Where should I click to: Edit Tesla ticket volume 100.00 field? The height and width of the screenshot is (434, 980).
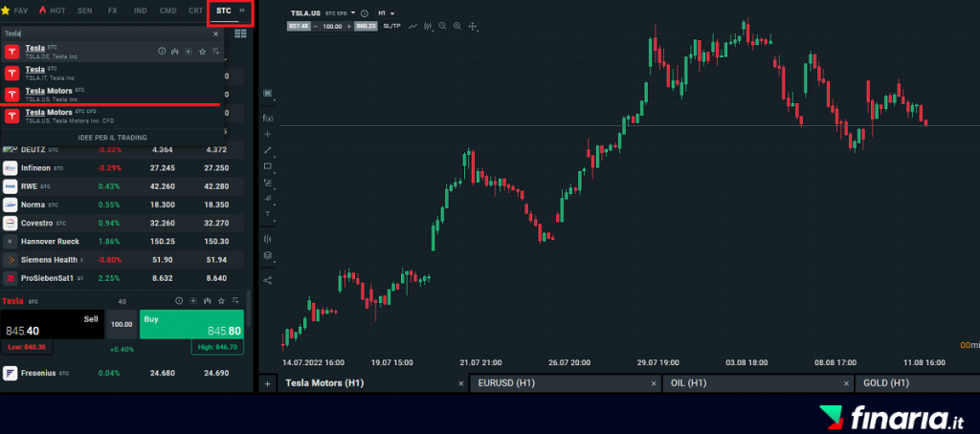122,324
